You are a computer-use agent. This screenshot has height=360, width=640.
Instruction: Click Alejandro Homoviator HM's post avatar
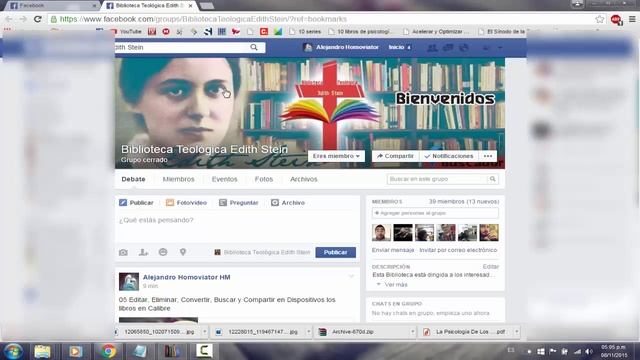pos(129,282)
